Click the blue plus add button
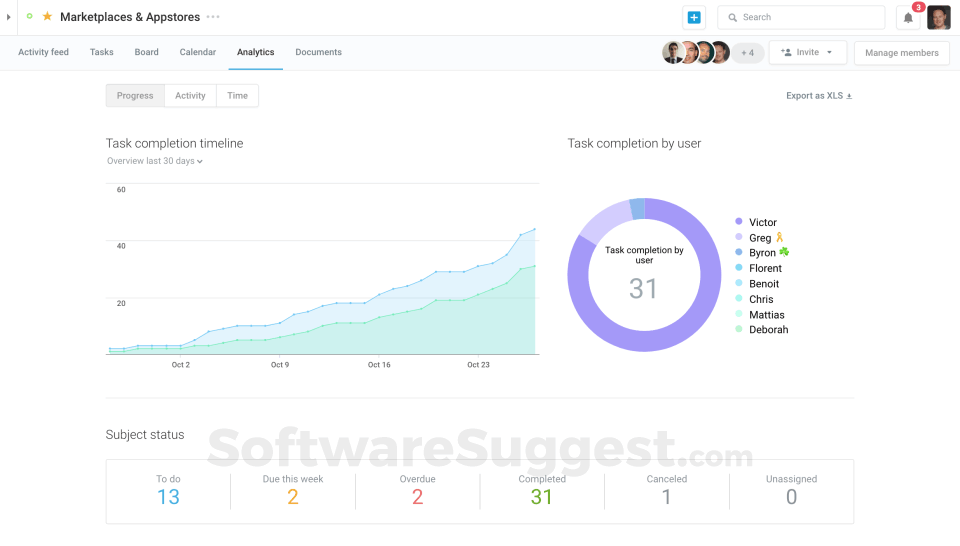This screenshot has height=546, width=960. pos(694,17)
